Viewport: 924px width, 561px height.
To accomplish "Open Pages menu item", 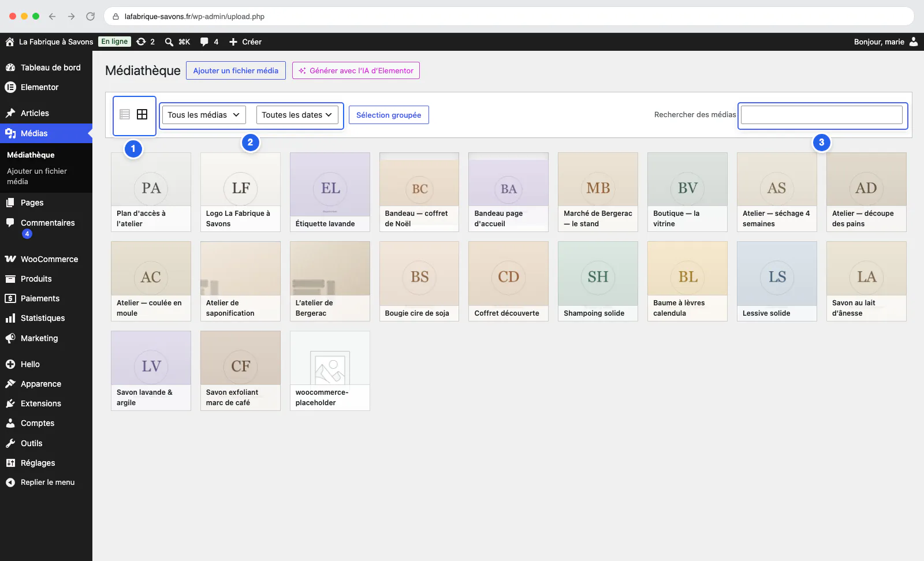I will pyautogui.click(x=46, y=203).
